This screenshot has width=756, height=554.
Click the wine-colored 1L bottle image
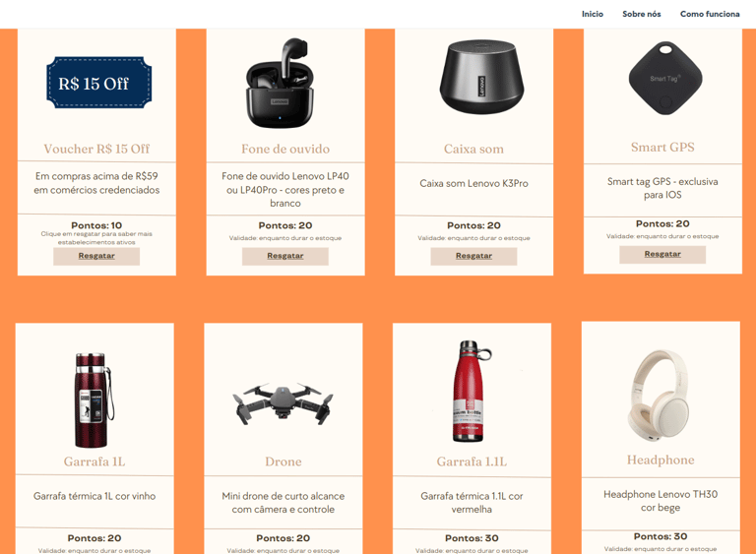point(94,400)
